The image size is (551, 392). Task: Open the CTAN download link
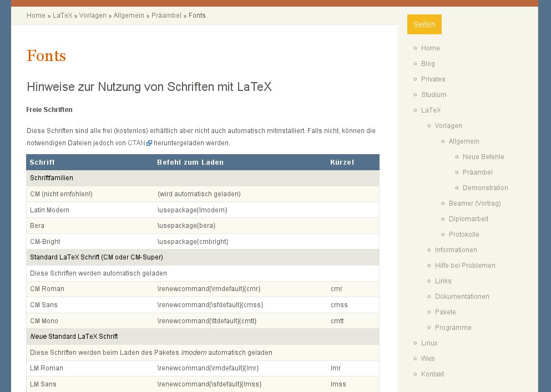[137, 143]
